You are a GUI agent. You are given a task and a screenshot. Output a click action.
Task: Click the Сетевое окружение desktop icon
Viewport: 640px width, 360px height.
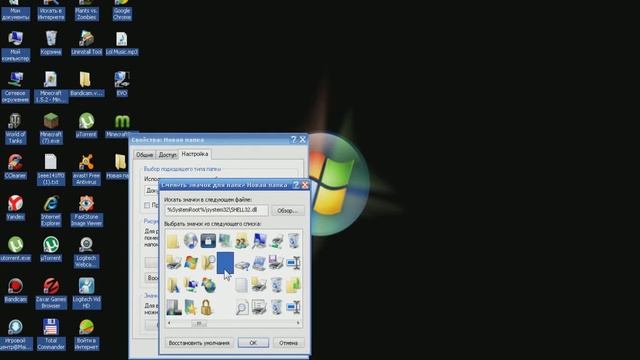pos(16,87)
